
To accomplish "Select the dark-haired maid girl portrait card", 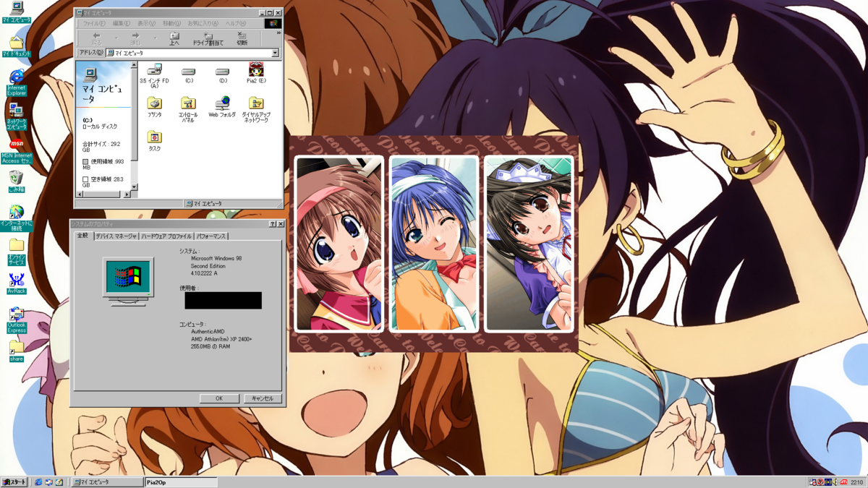I will 529,244.
